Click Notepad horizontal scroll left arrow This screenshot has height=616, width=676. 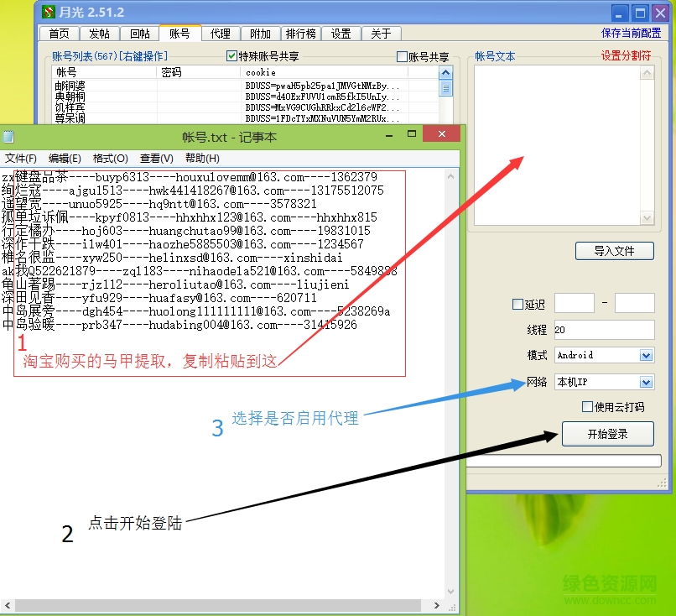(7, 606)
